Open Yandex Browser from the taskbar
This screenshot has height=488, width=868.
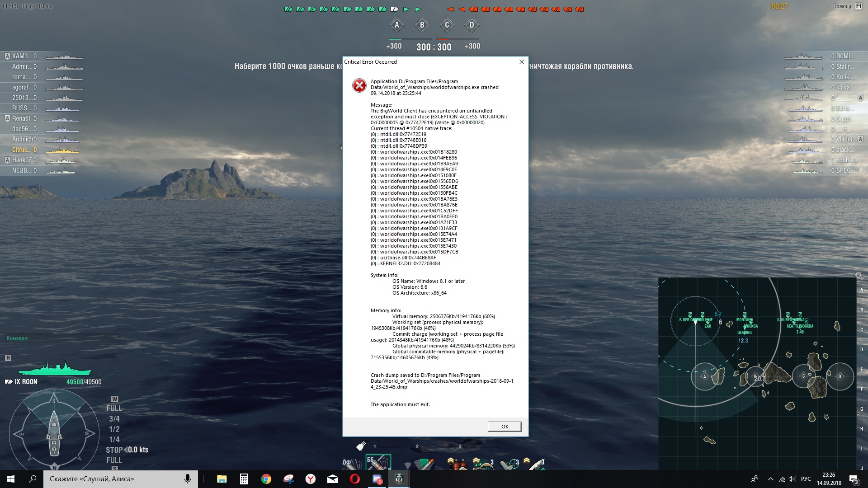pos(310,479)
